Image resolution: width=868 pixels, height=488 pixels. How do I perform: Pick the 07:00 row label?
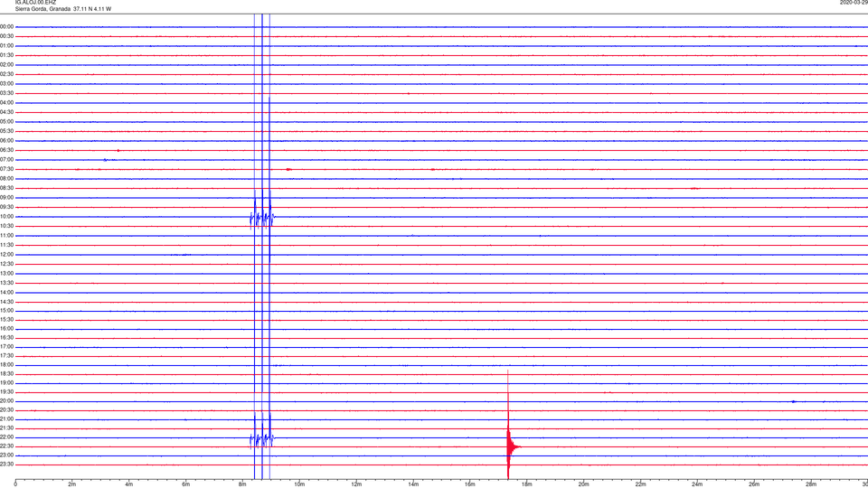pyautogui.click(x=7, y=159)
